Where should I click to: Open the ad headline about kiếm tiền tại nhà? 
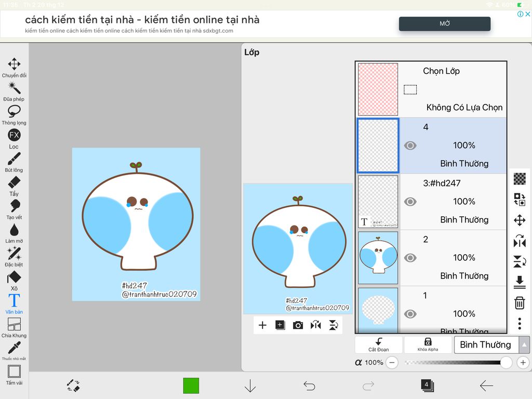pyautogui.click(x=142, y=20)
